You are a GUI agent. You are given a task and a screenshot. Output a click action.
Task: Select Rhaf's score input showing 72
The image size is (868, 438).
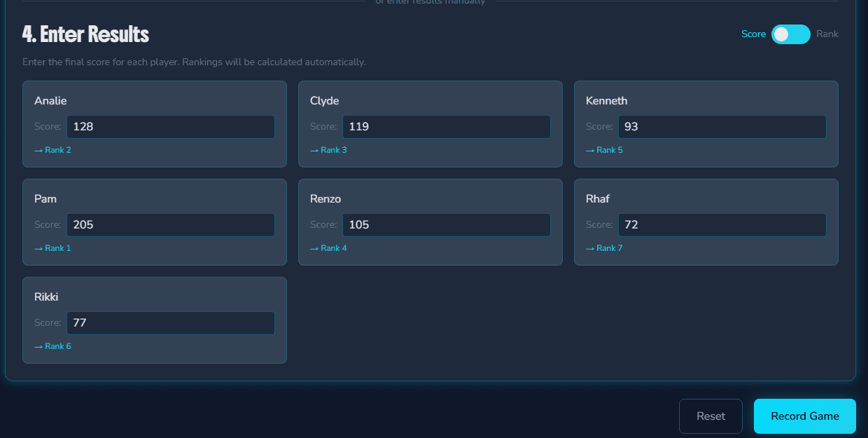[722, 224]
